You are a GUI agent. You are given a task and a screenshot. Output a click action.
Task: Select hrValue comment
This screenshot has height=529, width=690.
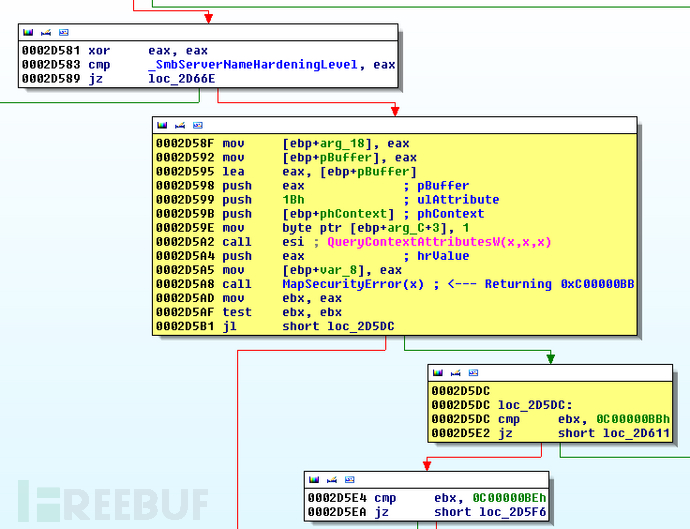coord(443,256)
